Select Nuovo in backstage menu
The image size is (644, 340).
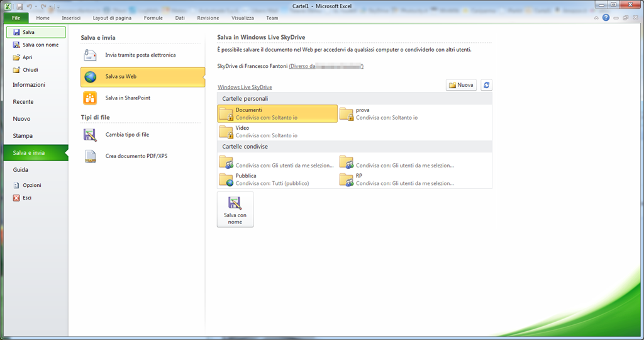[x=36, y=119]
